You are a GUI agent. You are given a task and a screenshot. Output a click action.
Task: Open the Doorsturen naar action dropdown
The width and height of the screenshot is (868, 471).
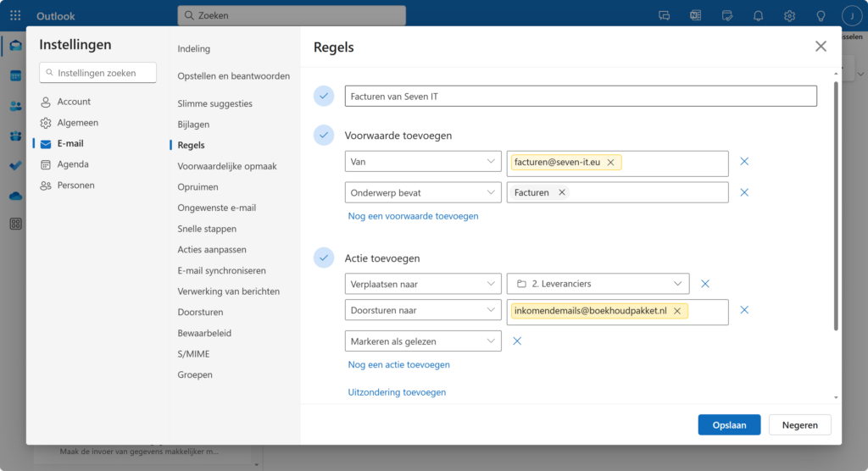coord(423,310)
